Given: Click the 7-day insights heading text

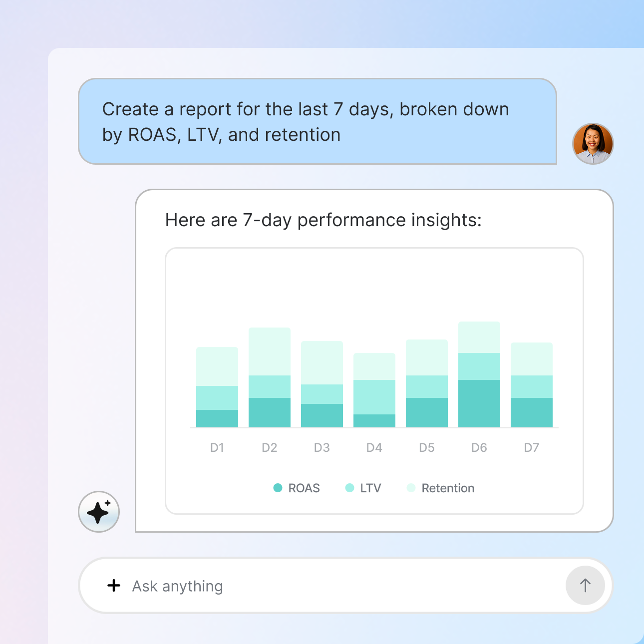Looking at the screenshot, I should point(323,220).
